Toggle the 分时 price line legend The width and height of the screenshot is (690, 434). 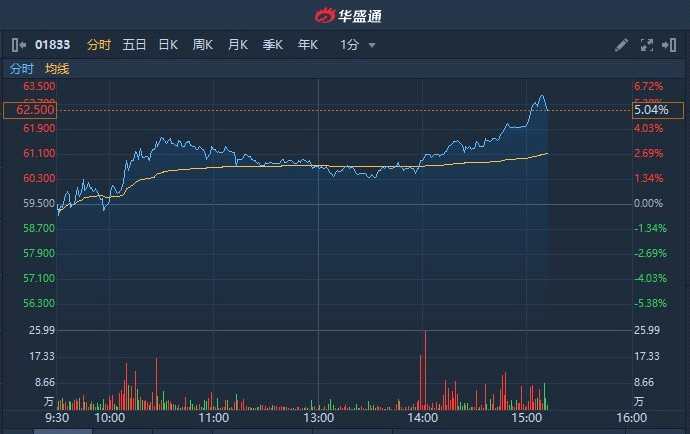pyautogui.click(x=21, y=69)
